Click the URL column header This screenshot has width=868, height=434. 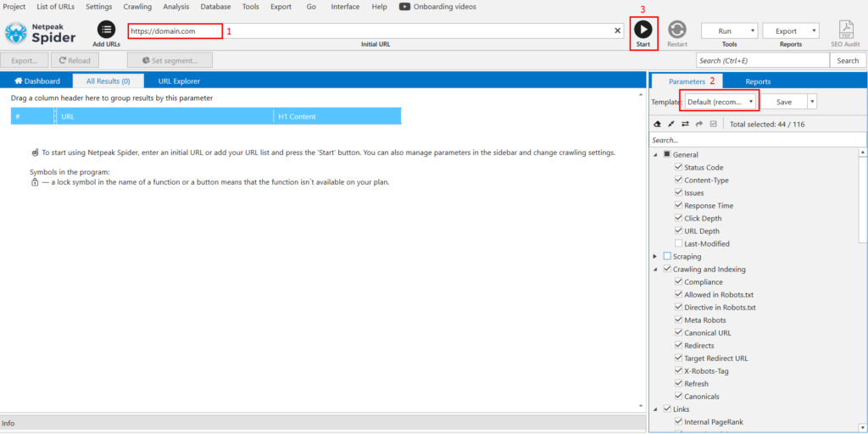tap(164, 116)
